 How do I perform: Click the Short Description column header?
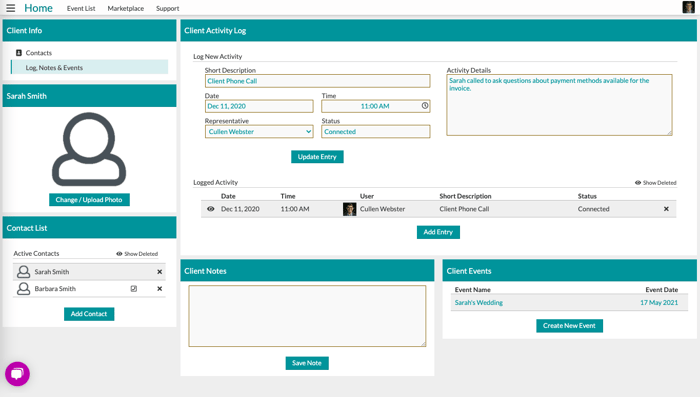465,196
